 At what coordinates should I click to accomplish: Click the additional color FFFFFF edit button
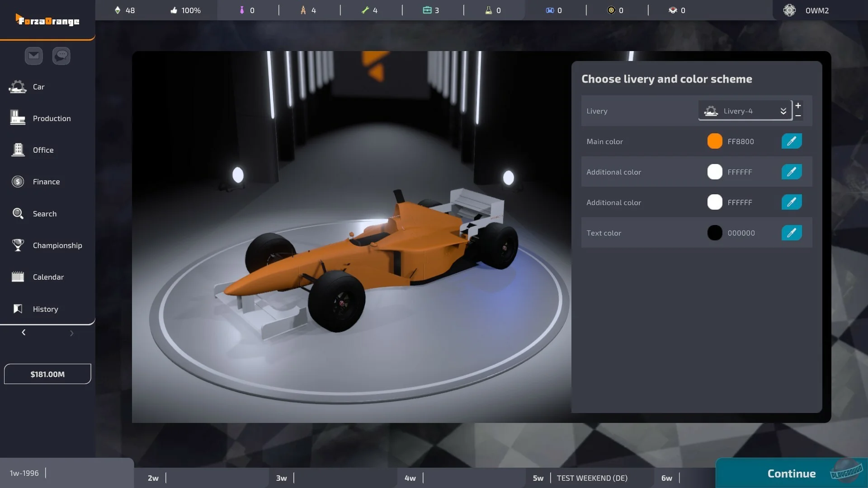click(791, 172)
